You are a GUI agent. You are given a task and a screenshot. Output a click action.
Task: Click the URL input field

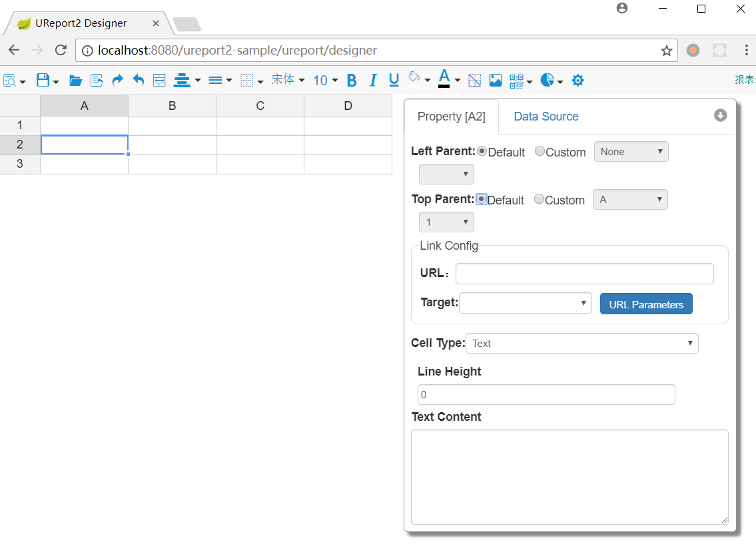(x=584, y=274)
